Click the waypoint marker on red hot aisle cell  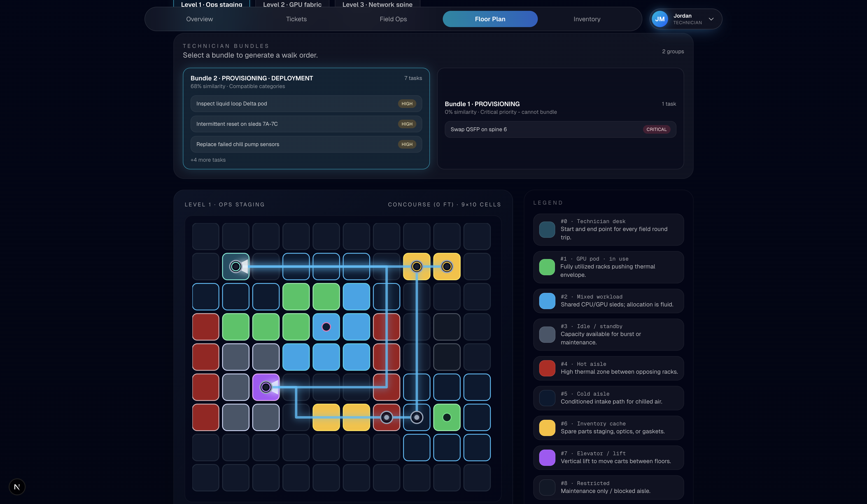click(386, 417)
